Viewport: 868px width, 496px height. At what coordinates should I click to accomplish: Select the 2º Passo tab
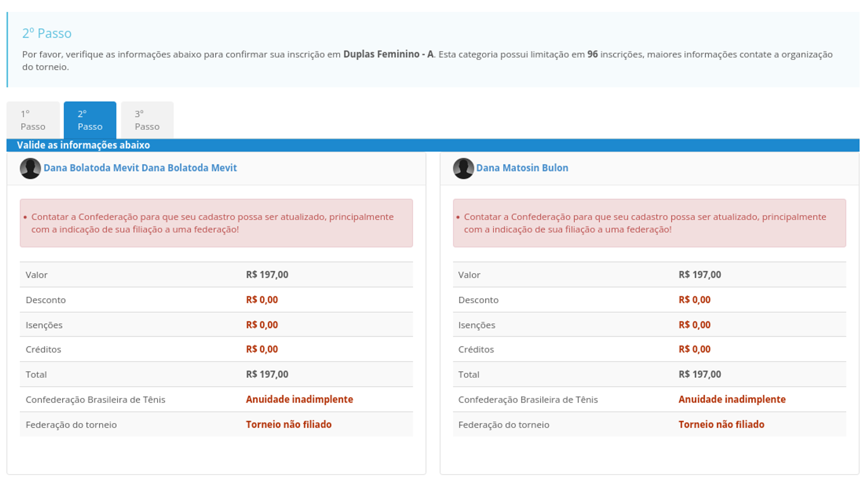90,120
